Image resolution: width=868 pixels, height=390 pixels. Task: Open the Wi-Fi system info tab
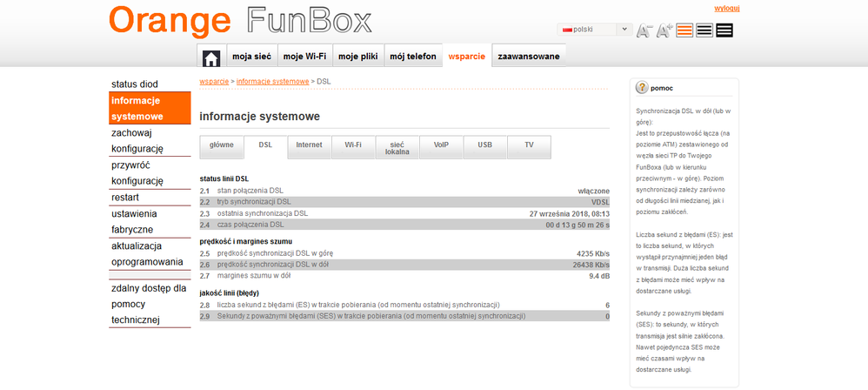353,145
